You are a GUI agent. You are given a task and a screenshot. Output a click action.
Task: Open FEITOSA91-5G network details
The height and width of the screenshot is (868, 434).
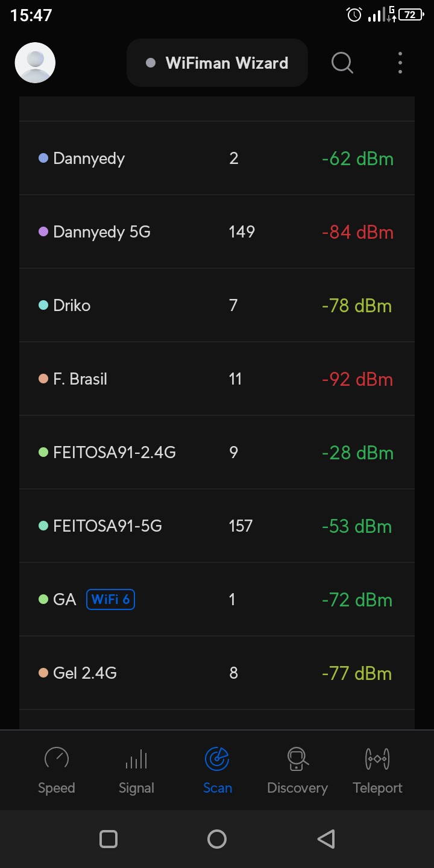coord(217,526)
